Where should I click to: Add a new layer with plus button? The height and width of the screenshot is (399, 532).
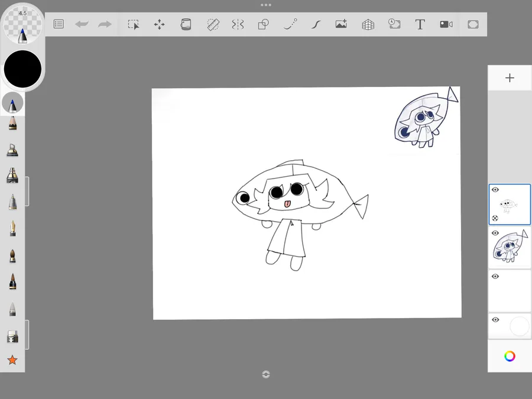(510, 78)
